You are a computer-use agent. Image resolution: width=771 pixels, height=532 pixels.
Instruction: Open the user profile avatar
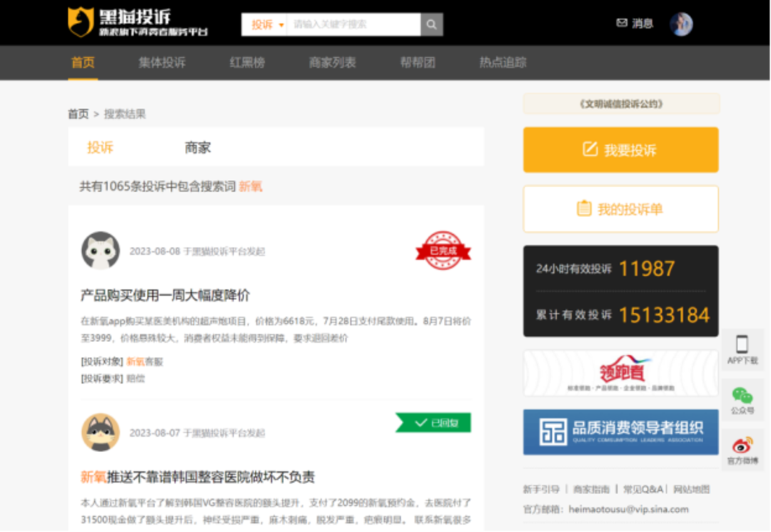(x=681, y=24)
